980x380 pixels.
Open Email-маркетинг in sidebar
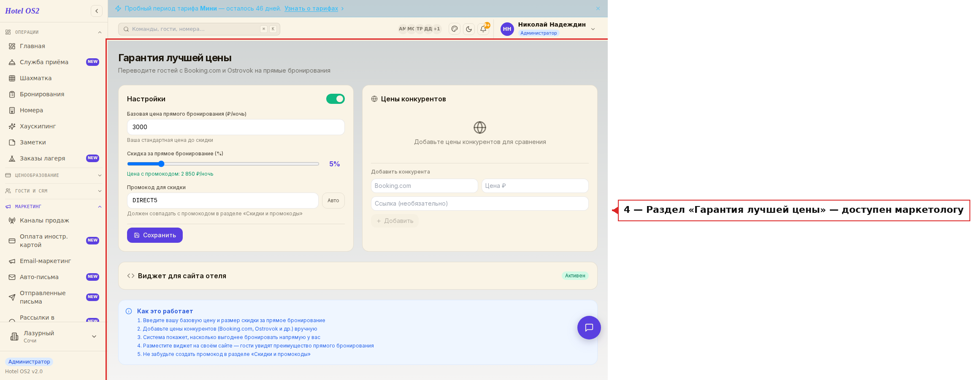coord(54,261)
